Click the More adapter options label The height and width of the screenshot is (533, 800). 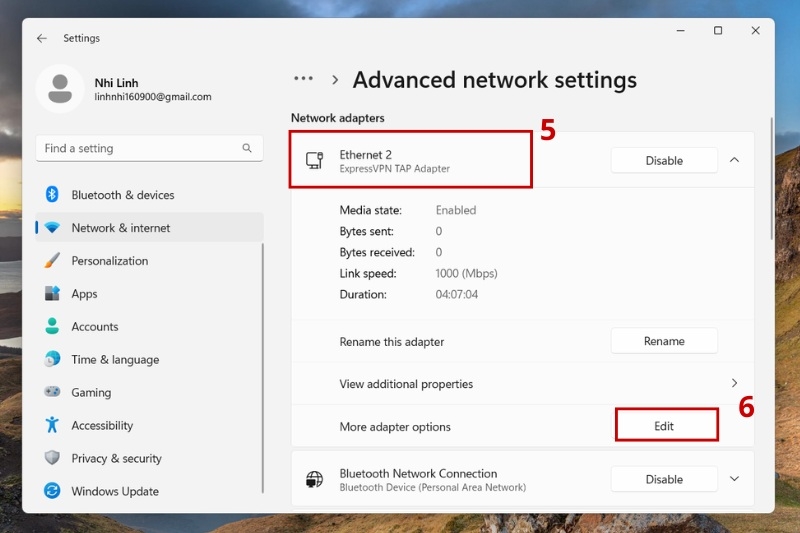click(x=395, y=427)
